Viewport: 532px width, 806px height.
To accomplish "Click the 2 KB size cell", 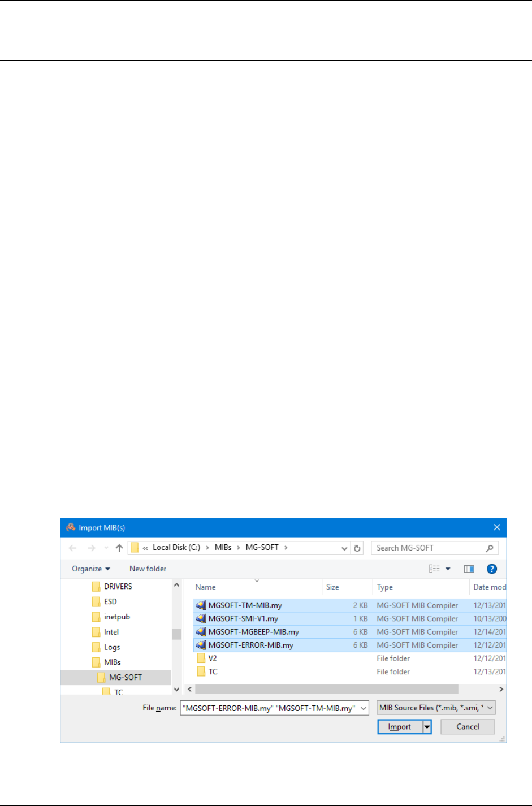I will [360, 605].
